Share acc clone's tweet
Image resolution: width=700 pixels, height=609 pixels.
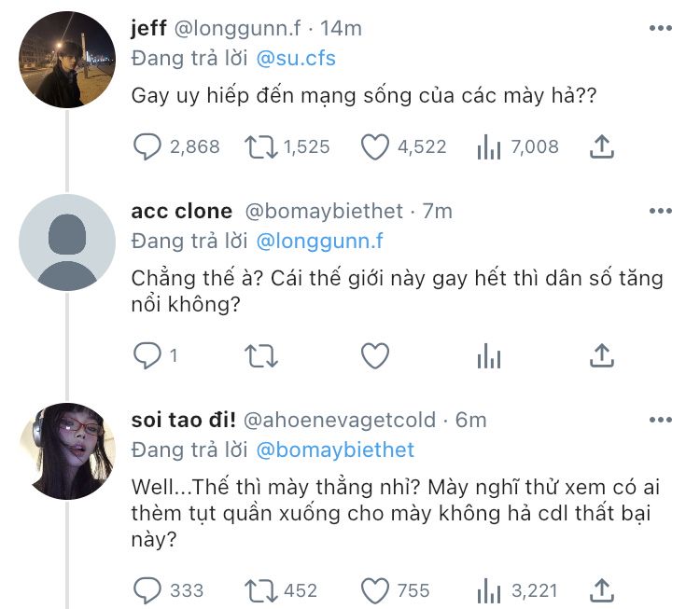tap(602, 355)
